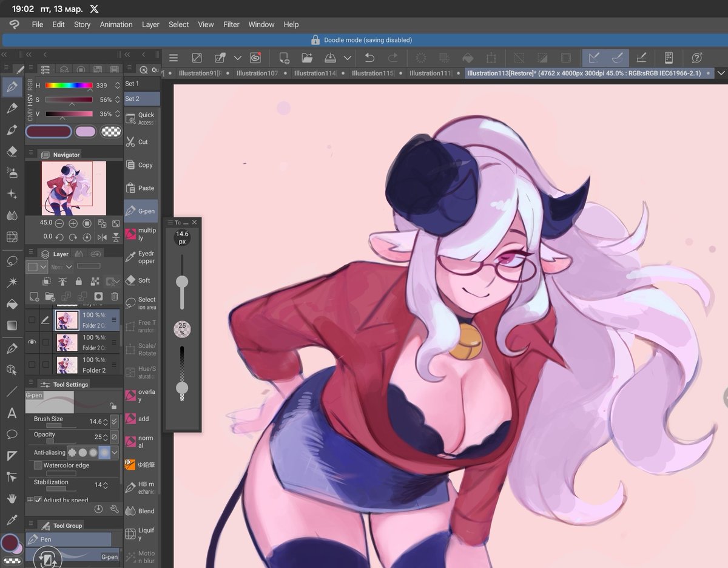Zoom out in Navigator panel
Viewport: 728px width, 568px height.
pos(59,223)
